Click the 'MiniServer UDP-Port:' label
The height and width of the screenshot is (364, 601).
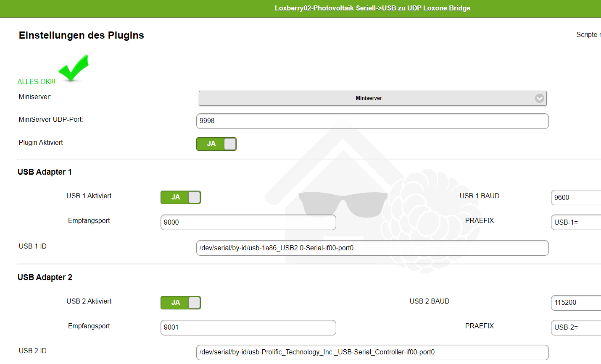tap(51, 120)
